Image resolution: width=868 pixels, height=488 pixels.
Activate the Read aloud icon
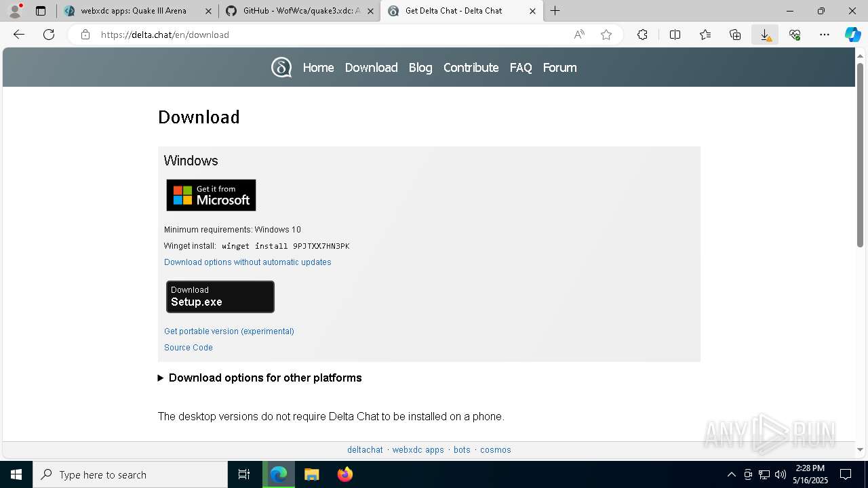pos(579,35)
